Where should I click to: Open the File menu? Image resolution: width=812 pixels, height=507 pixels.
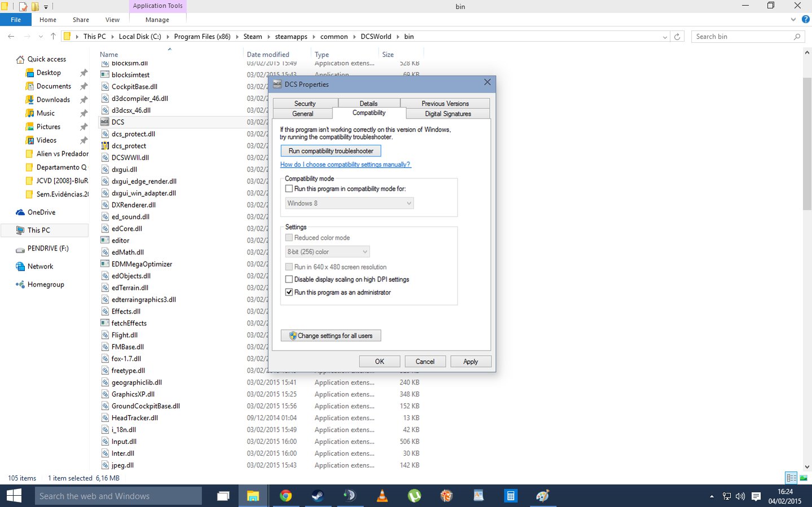[x=16, y=20]
